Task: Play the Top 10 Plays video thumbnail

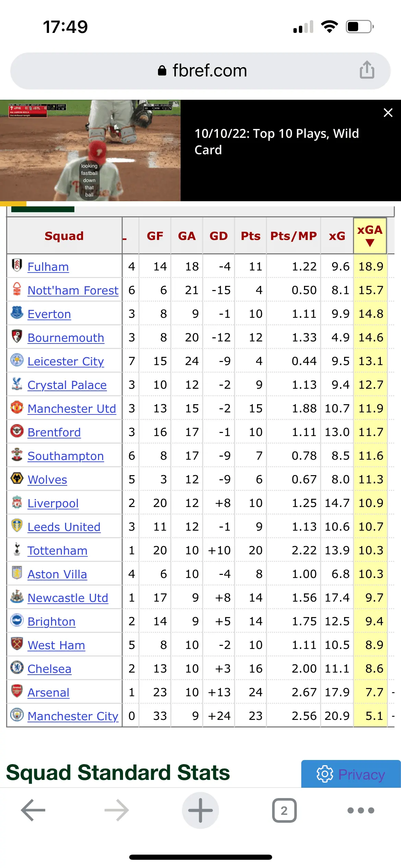Action: pos(90,150)
